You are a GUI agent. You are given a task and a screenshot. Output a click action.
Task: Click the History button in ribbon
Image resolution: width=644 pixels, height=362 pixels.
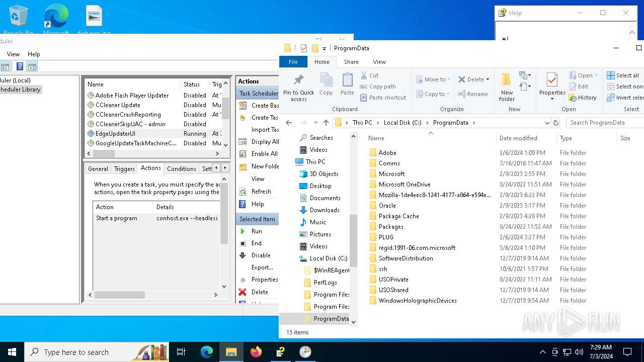click(x=583, y=98)
